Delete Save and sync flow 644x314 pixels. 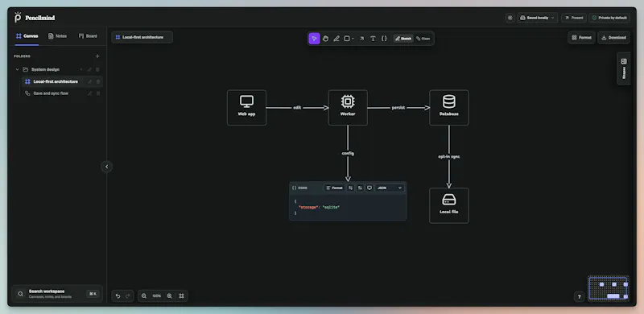pos(98,93)
